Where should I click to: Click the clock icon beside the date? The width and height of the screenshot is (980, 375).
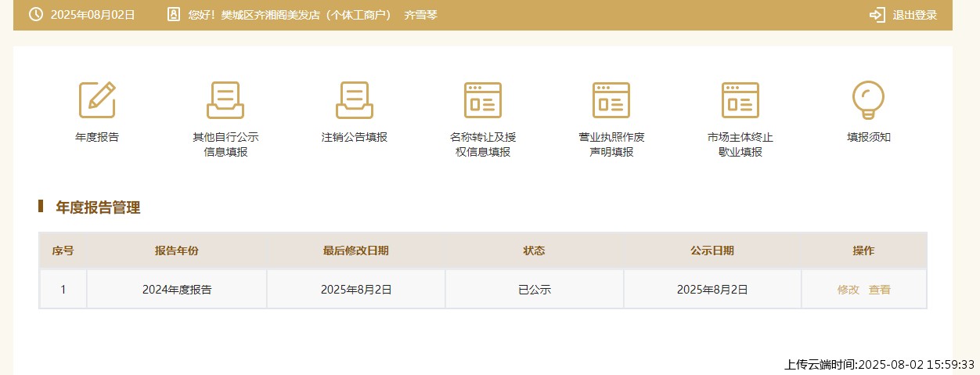[36, 15]
